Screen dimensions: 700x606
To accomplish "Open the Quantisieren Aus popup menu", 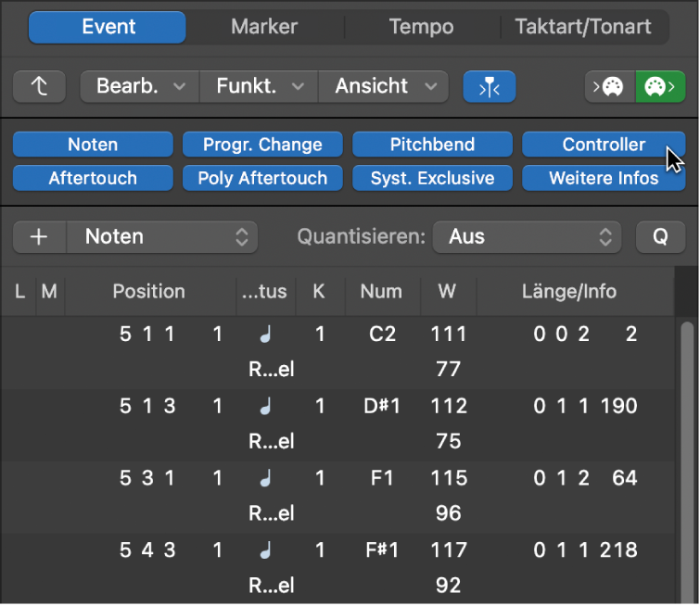I will tap(527, 237).
